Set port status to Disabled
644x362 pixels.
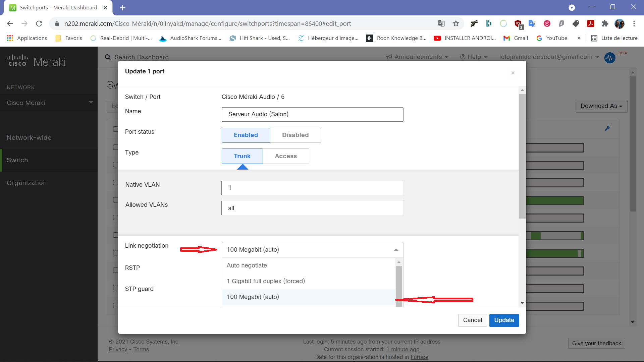point(295,135)
